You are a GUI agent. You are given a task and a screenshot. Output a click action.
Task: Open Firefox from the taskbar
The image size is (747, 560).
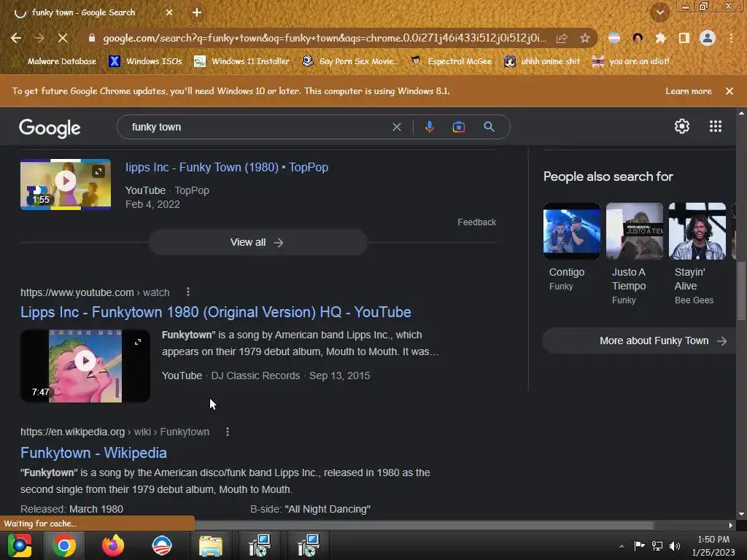pos(113,545)
